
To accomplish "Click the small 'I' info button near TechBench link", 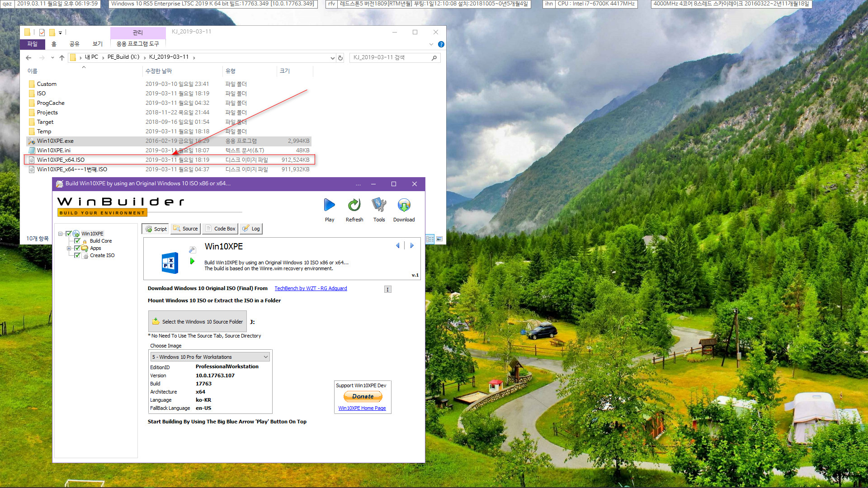I will (387, 289).
